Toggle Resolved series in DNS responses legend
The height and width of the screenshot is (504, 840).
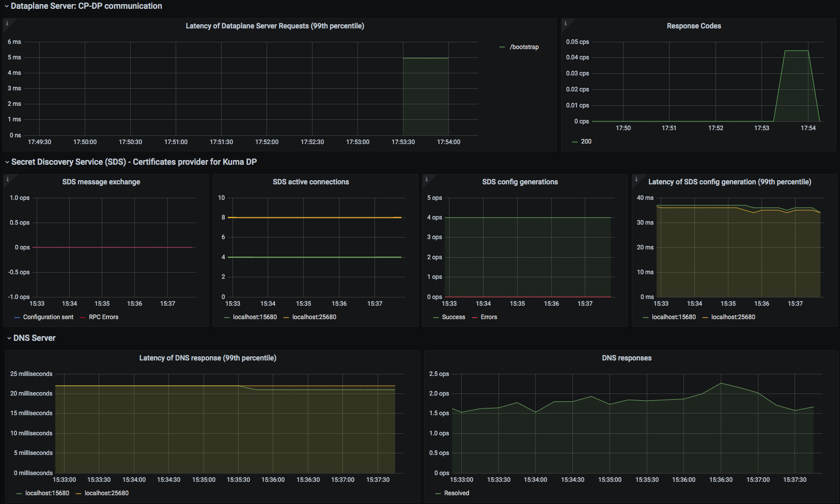457,493
